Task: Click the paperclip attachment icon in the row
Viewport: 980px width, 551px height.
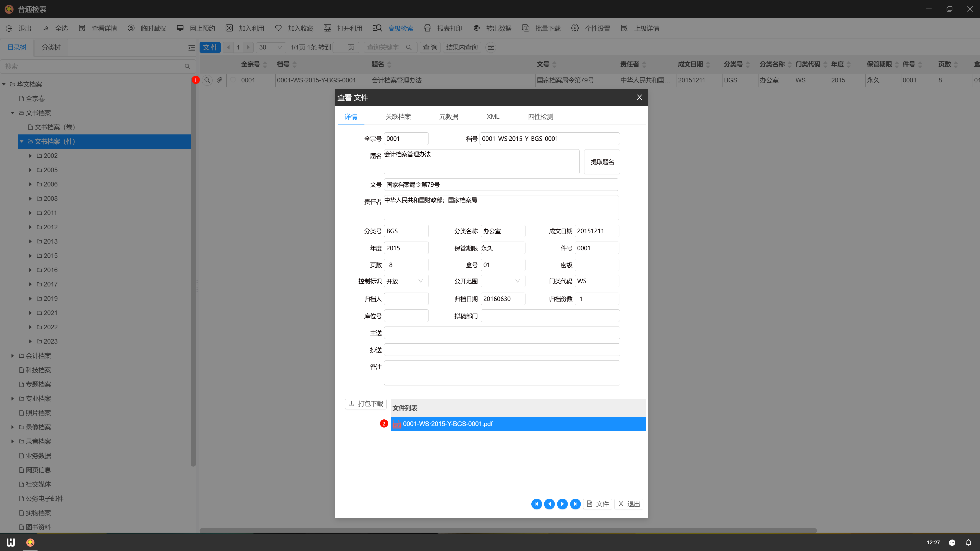Action: tap(220, 80)
